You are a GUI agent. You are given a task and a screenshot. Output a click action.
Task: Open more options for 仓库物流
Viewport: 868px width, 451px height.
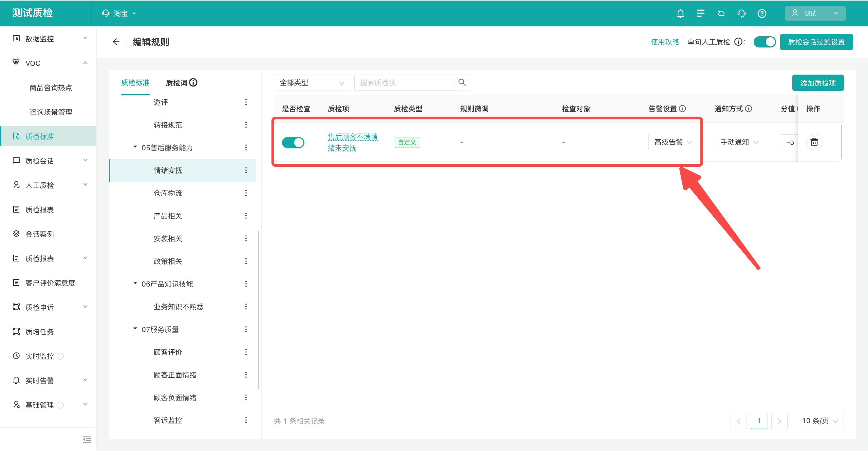pyautogui.click(x=246, y=193)
